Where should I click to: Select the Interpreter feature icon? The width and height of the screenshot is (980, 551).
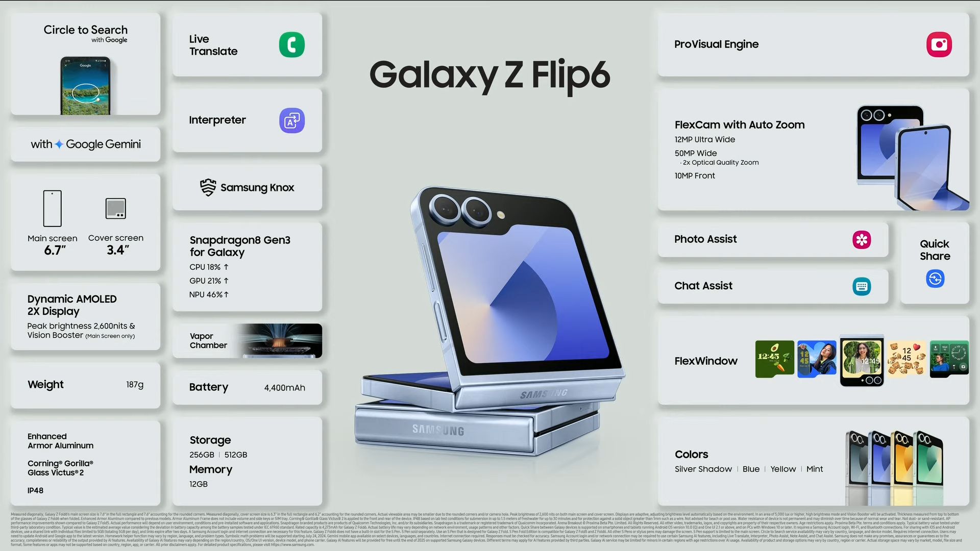292,120
